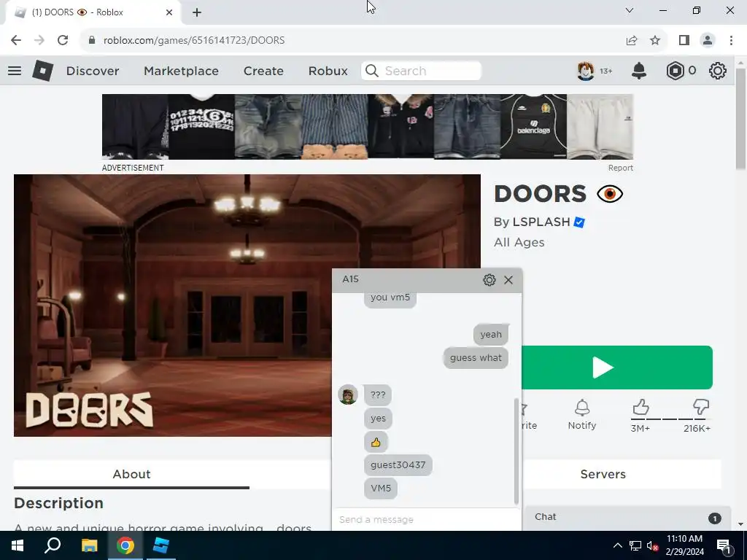747x560 pixels.
Task: Open the notifications bell in Roblox header
Action: pos(639,71)
